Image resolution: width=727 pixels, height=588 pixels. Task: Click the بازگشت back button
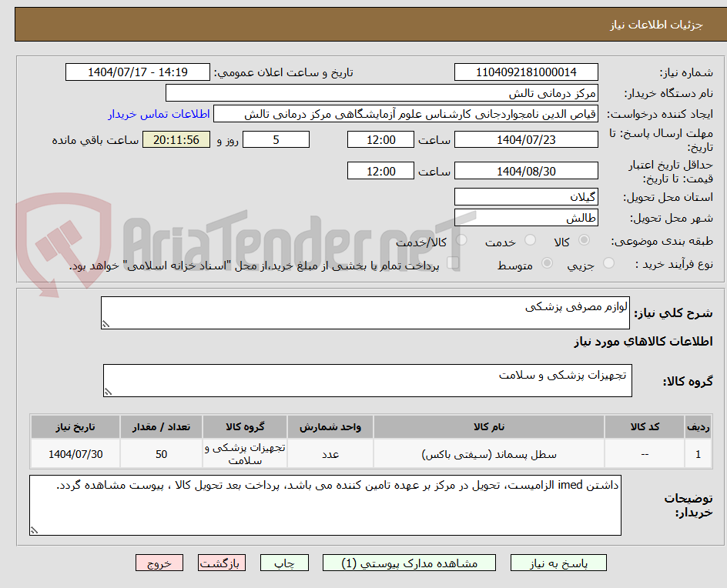tap(221, 563)
